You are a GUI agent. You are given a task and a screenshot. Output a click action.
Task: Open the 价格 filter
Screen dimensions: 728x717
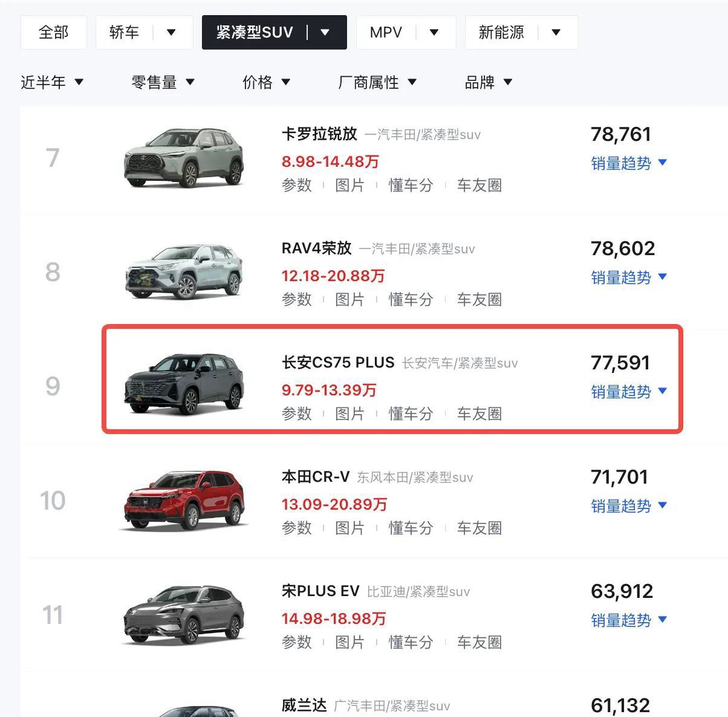point(267,82)
